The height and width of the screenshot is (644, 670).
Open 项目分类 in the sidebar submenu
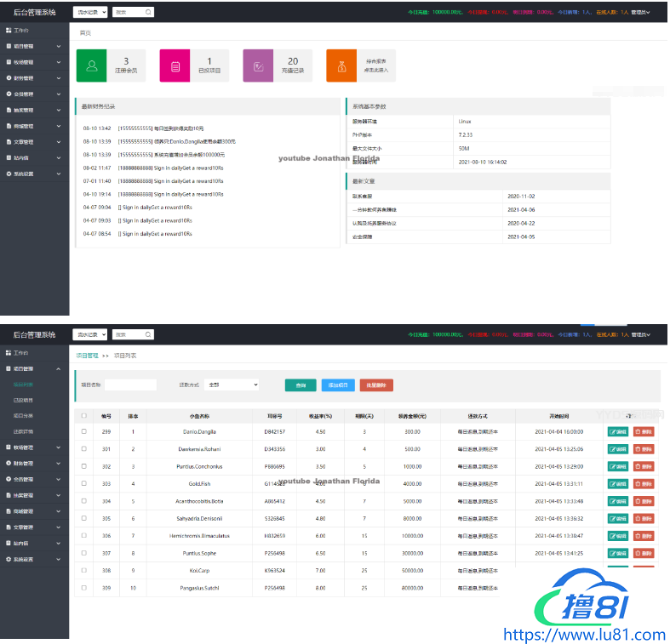point(24,415)
